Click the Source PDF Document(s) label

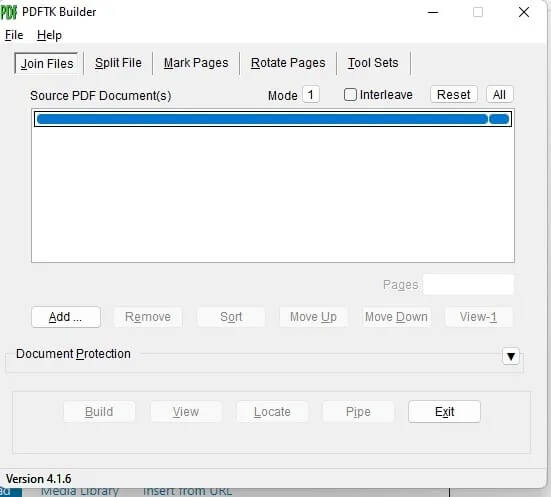pos(101,96)
